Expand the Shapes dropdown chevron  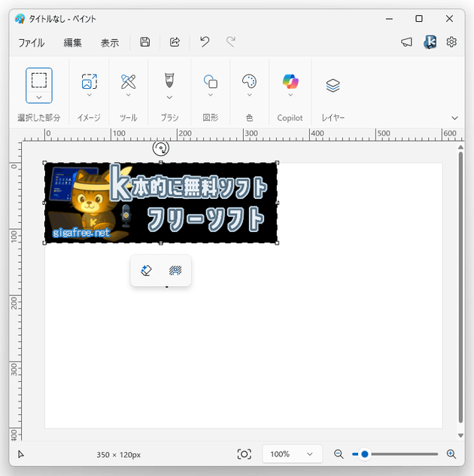pos(211,95)
